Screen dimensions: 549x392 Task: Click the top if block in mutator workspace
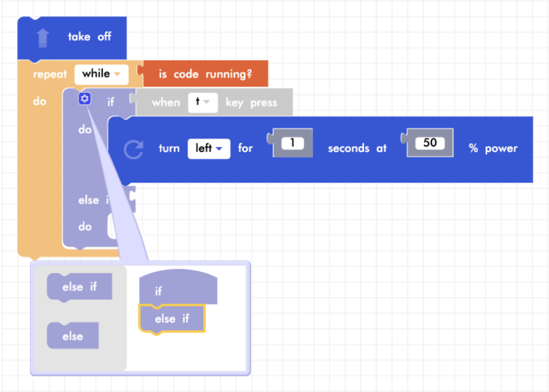(x=177, y=290)
